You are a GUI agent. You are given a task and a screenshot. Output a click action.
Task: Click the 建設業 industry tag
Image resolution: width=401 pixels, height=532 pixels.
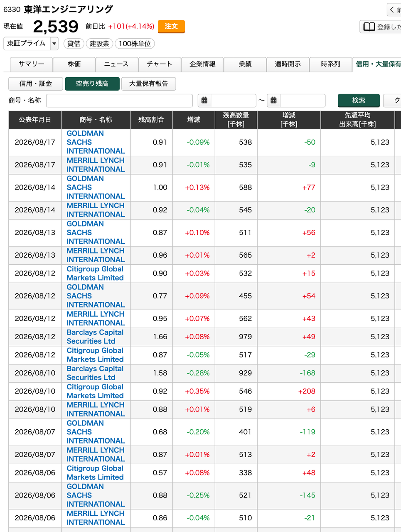99,44
